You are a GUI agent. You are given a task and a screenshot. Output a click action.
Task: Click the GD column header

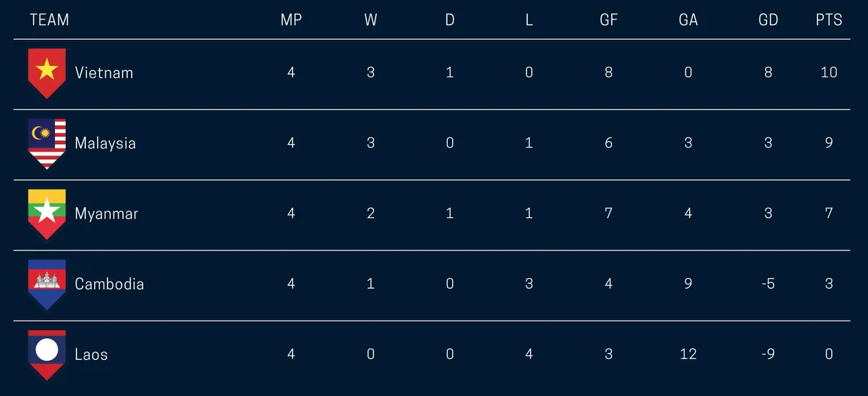768,20
